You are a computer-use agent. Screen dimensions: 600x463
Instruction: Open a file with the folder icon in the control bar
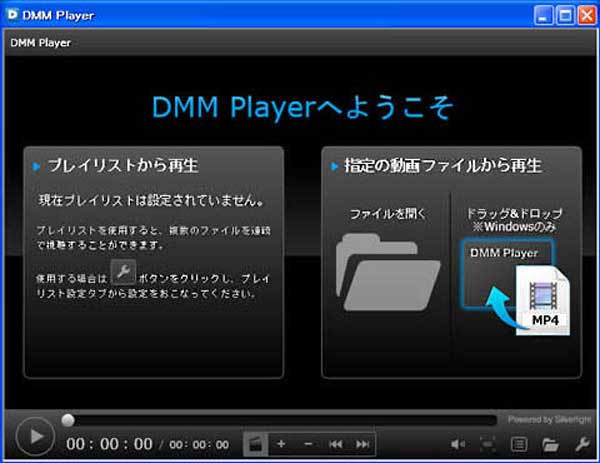550,445
